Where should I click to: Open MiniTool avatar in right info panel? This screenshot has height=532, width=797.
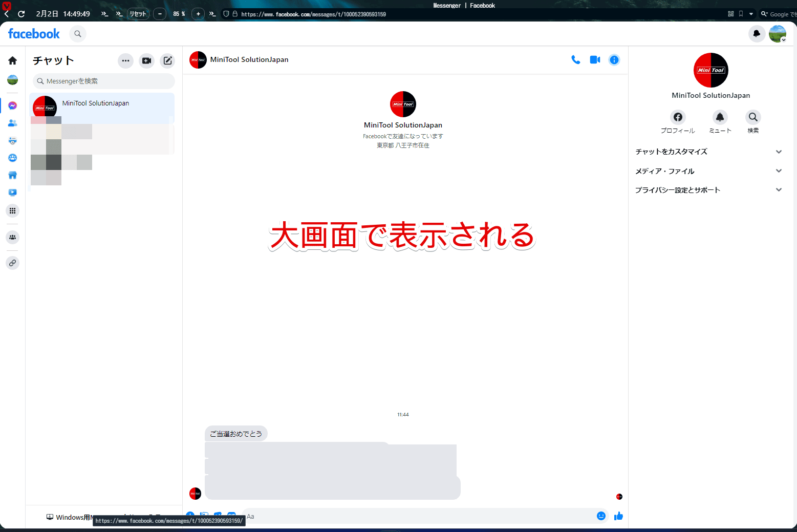coord(711,70)
